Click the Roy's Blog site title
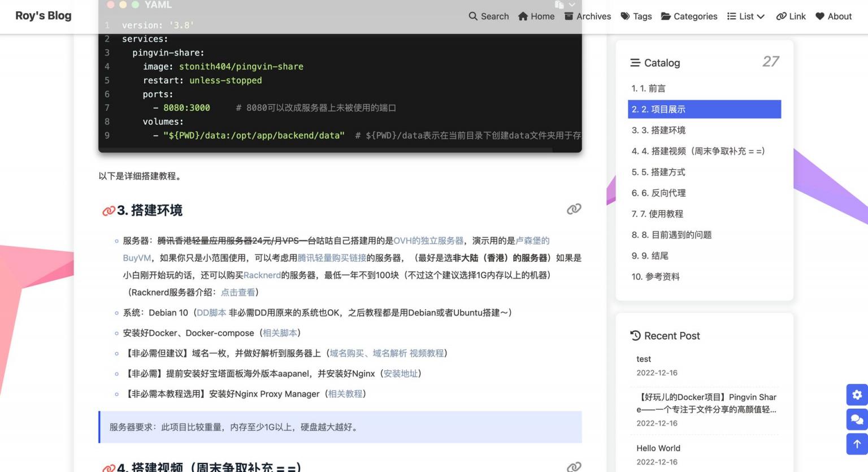 coord(44,16)
